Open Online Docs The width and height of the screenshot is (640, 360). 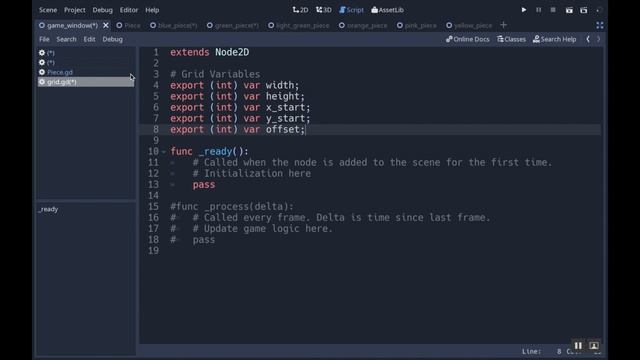pos(468,39)
